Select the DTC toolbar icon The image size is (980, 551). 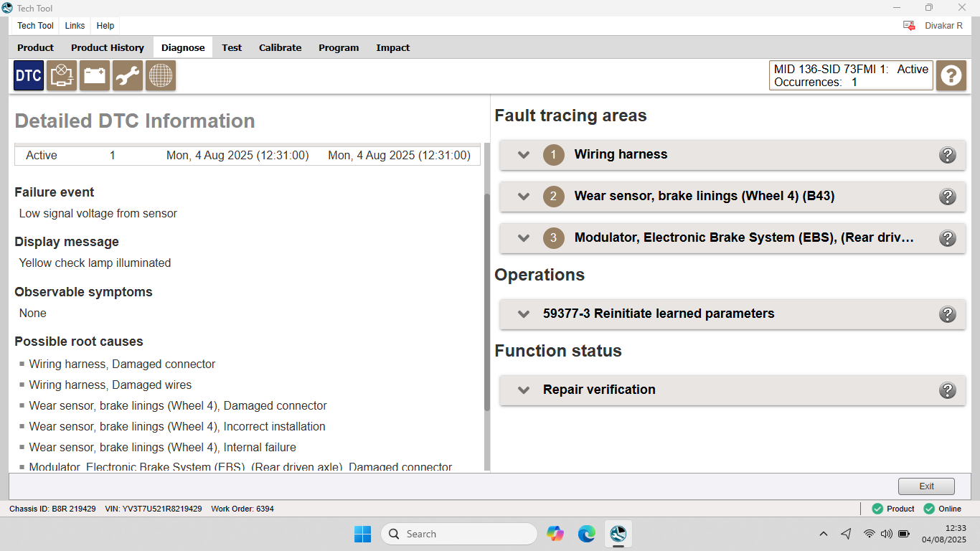pyautogui.click(x=29, y=75)
